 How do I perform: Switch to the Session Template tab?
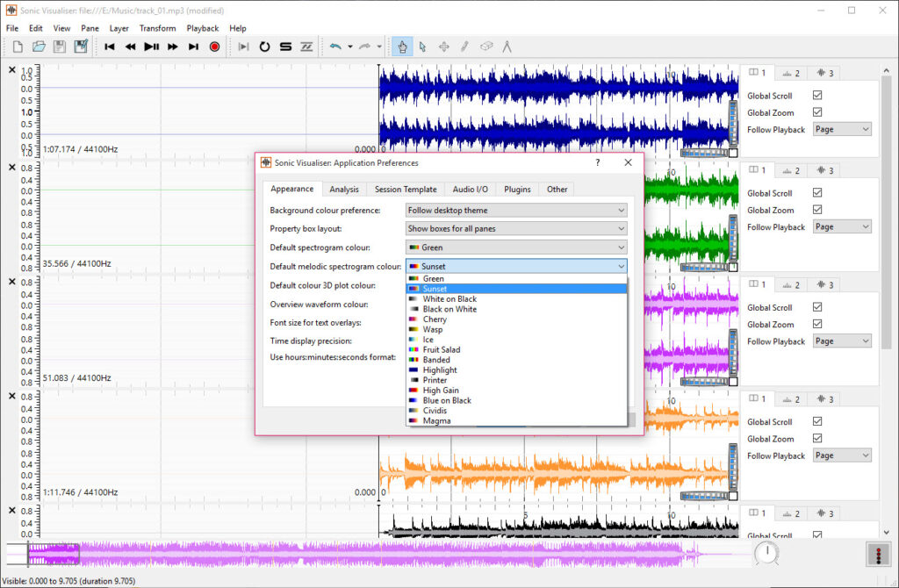[406, 189]
